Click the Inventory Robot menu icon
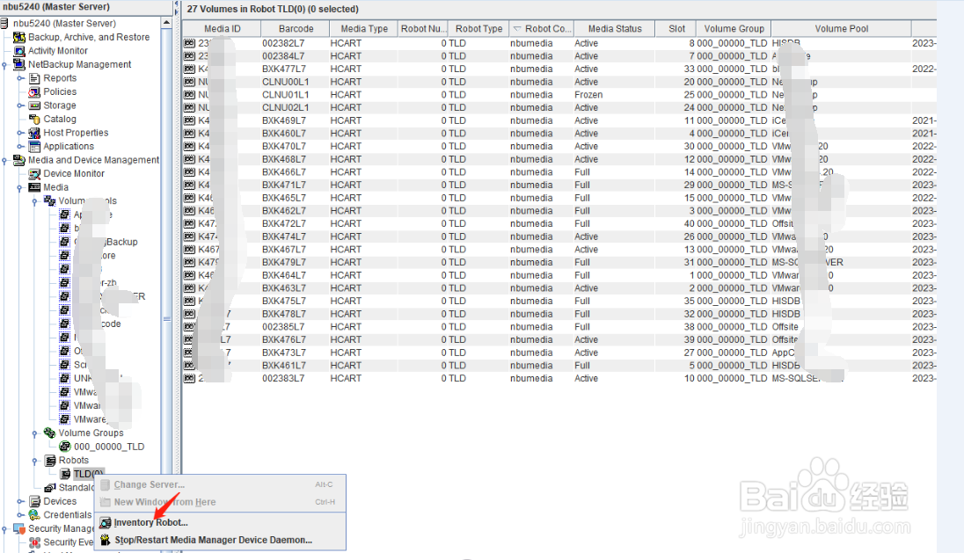 [x=106, y=522]
